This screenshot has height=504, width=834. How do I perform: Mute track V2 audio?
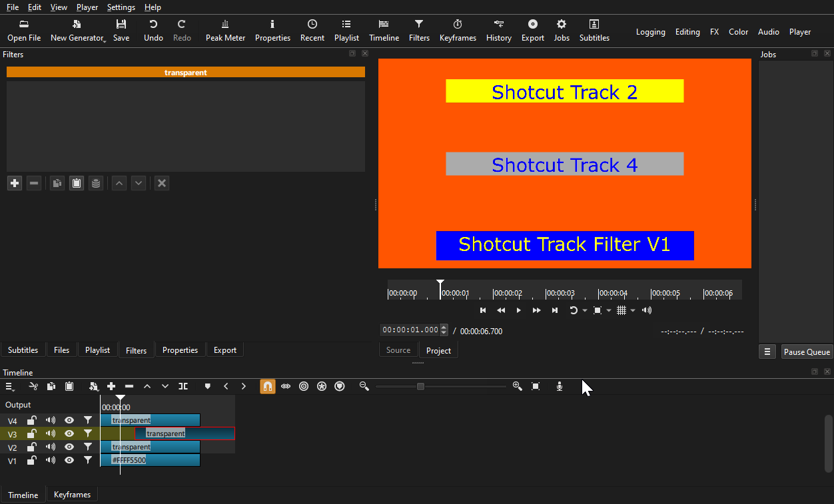tap(51, 447)
